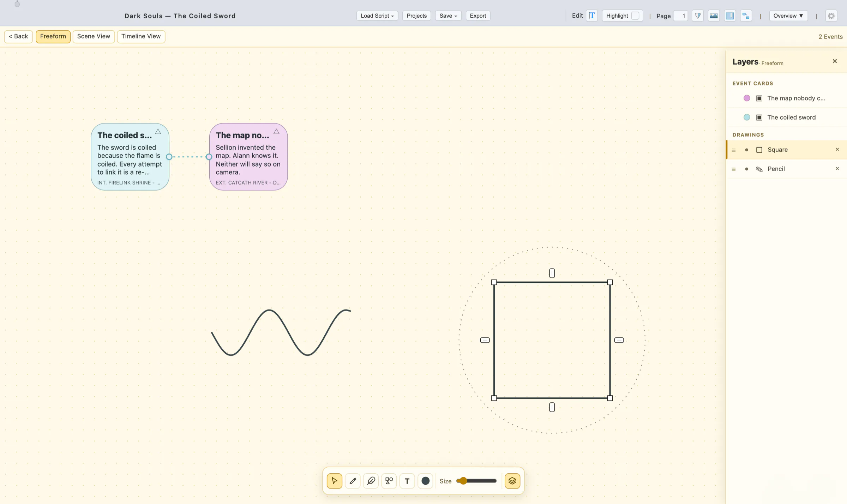Screen dimensions: 847x504
Task: Click the filter funnel icon
Action: (x=697, y=16)
